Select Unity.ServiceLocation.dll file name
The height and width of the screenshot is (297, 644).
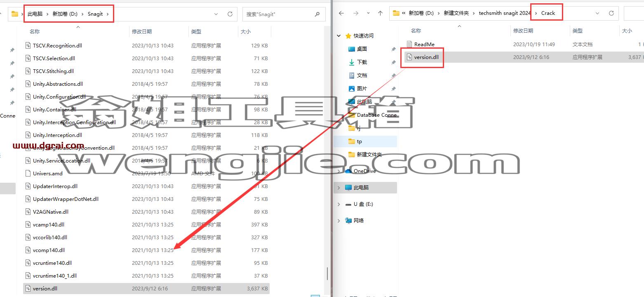(61, 160)
